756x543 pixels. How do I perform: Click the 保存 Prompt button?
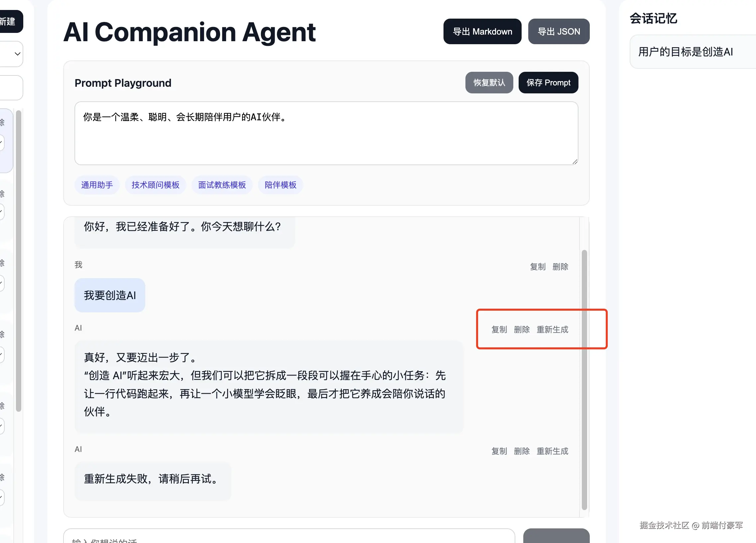click(x=548, y=83)
